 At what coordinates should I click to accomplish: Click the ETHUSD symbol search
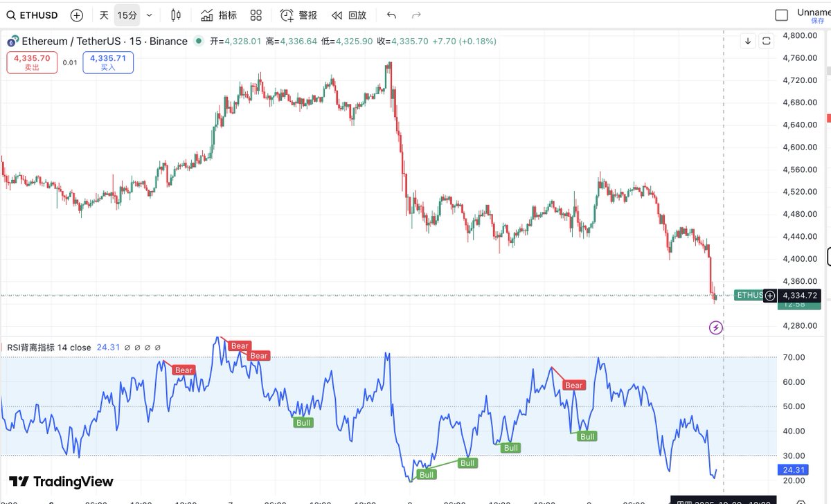32,15
